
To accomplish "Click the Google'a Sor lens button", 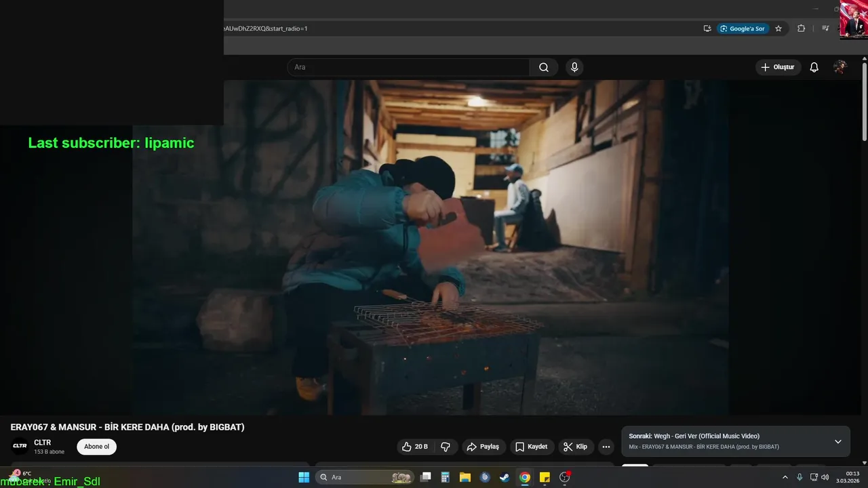I will (x=743, y=28).
